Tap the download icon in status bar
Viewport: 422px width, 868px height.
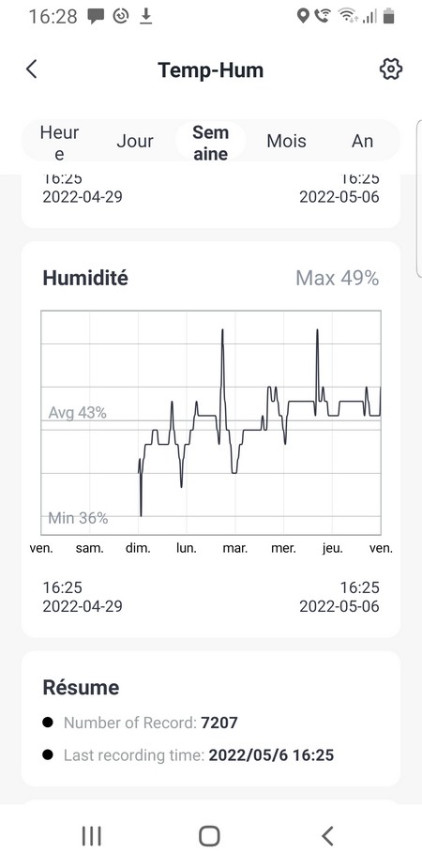coord(145,17)
